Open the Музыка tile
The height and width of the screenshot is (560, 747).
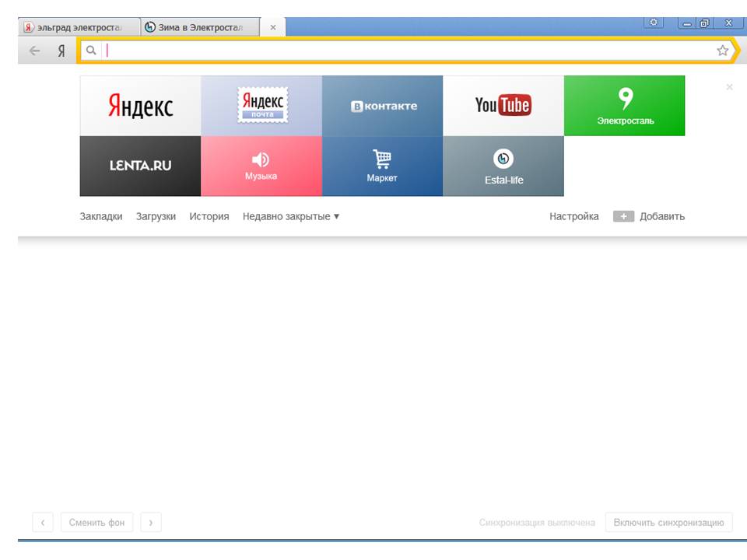coord(261,166)
